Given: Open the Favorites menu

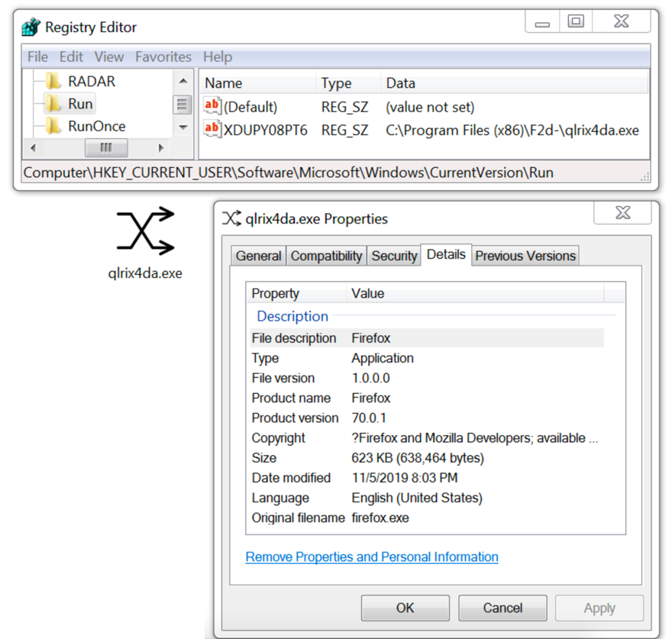Looking at the screenshot, I should click(x=163, y=56).
